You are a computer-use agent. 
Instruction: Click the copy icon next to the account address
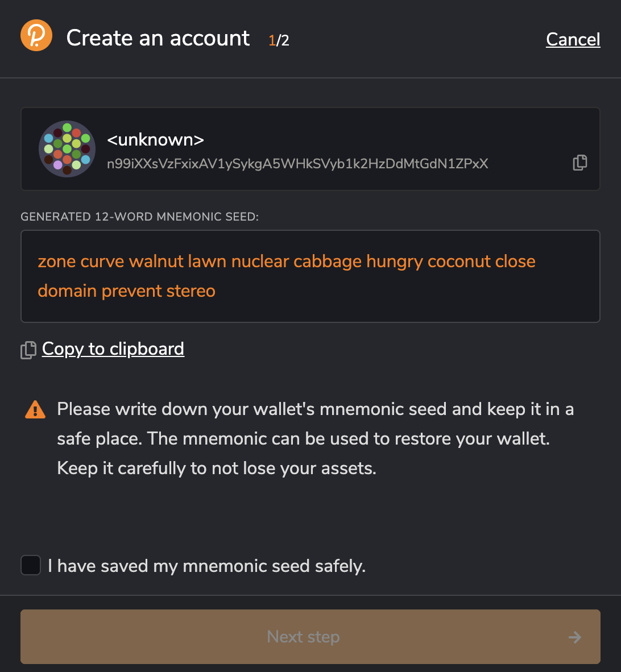pyautogui.click(x=580, y=163)
